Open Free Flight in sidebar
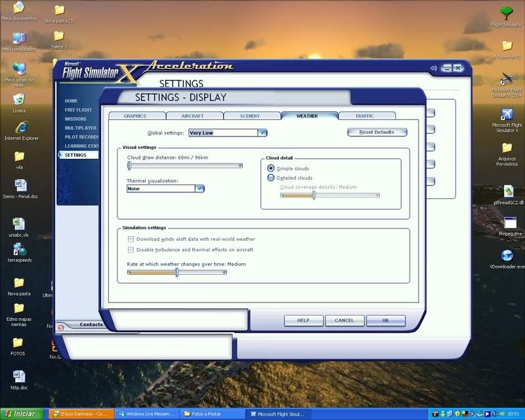525x420 pixels. click(x=78, y=110)
